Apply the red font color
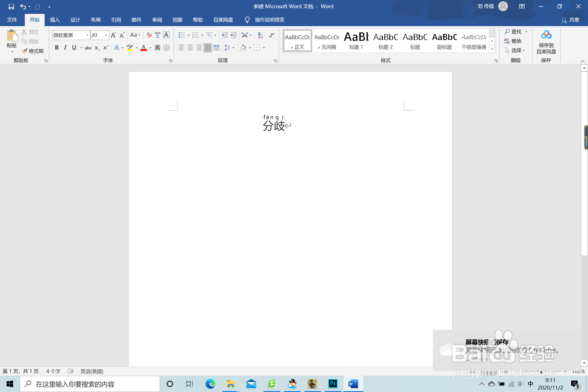 144,48
